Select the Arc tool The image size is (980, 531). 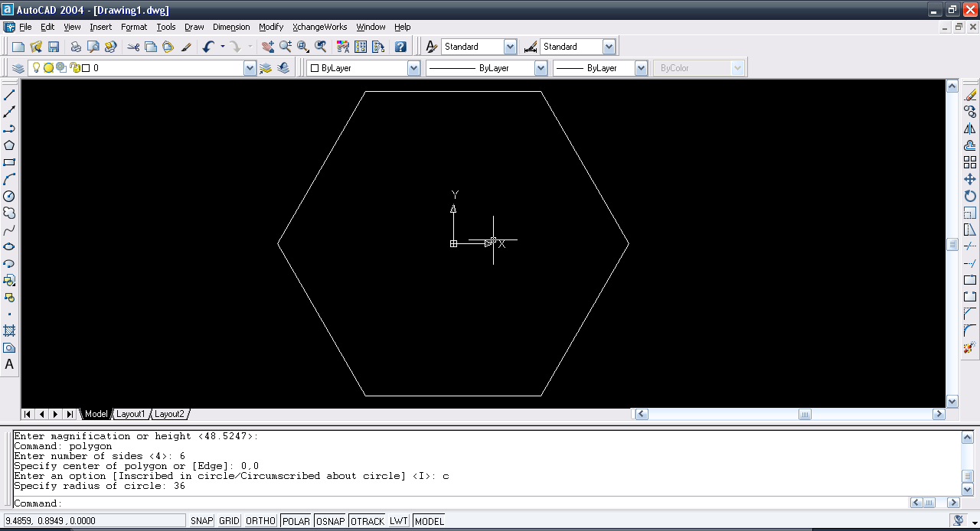click(x=9, y=179)
